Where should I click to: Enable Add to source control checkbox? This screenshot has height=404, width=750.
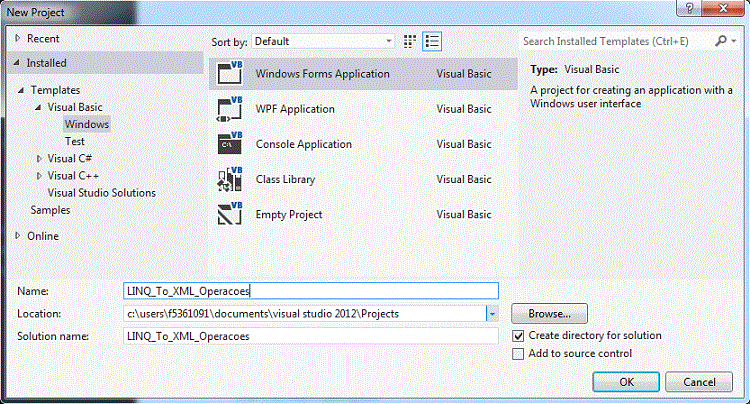click(x=518, y=354)
